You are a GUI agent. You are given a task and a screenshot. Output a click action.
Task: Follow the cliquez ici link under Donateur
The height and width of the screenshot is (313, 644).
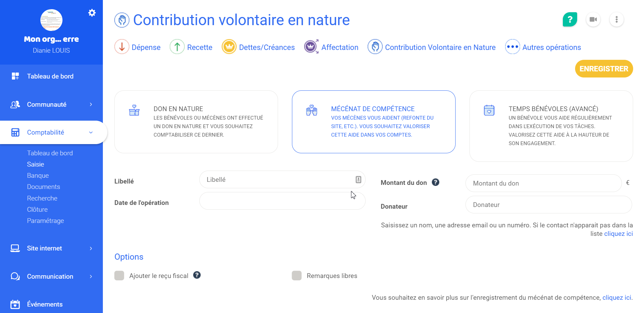coord(618,234)
